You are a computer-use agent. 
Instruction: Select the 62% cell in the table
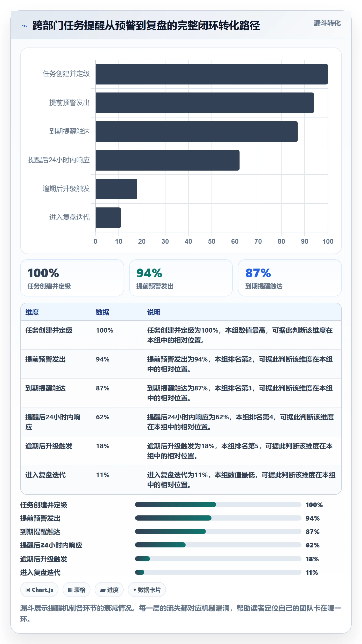pos(103,417)
